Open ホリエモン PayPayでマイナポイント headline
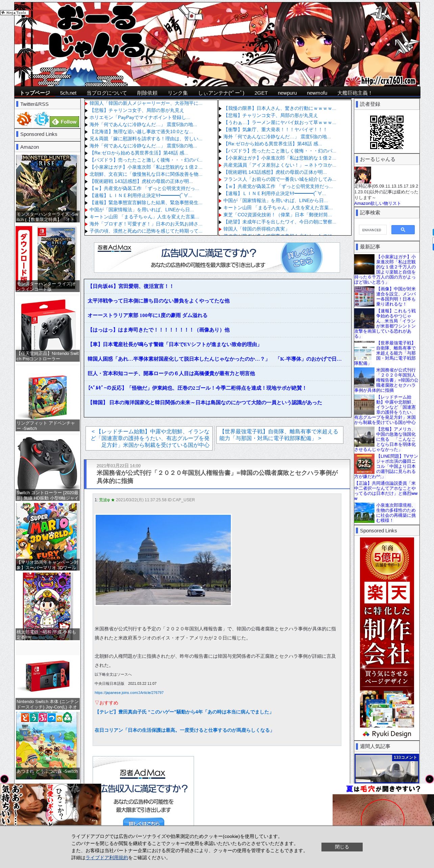434x868 pixels. click(140, 117)
